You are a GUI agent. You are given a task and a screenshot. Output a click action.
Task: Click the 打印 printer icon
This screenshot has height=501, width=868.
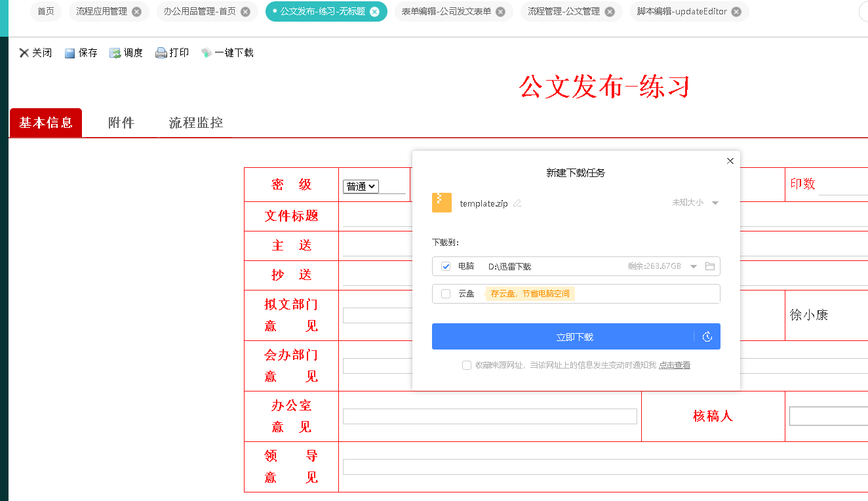point(161,53)
